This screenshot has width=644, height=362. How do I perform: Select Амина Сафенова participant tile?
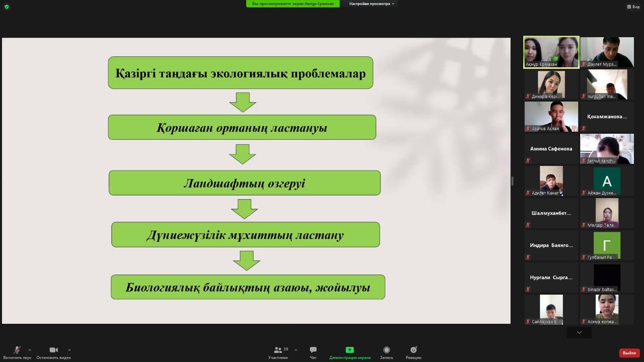[551, 149]
